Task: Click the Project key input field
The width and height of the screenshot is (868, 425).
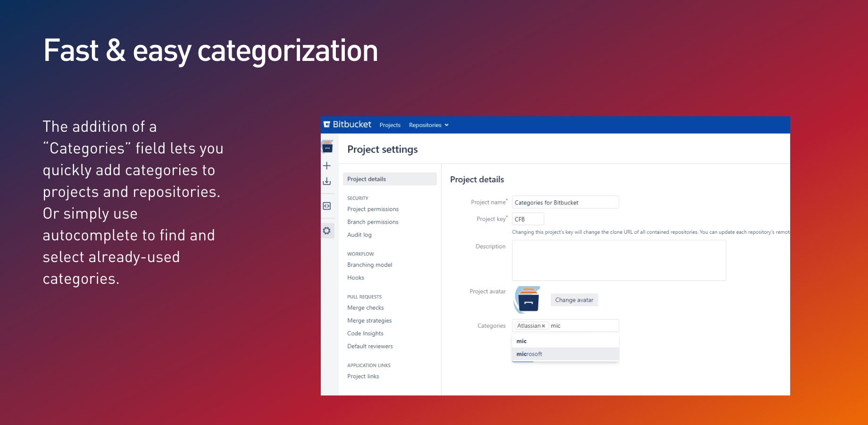Action: click(528, 219)
